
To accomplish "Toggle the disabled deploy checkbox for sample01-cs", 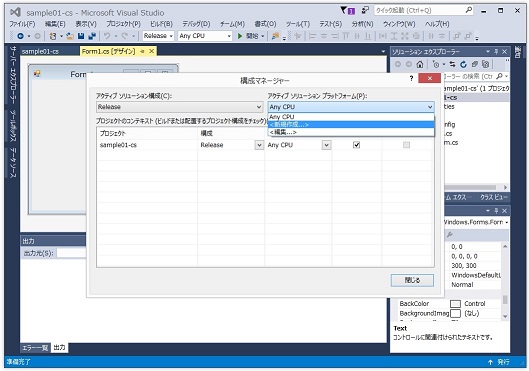I will point(406,145).
